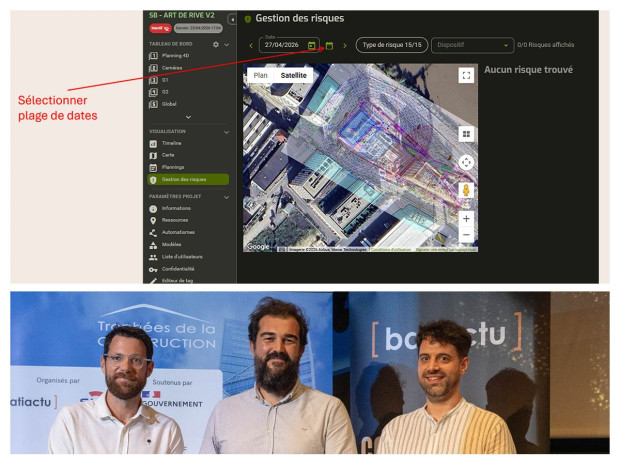The image size is (620, 465).
Task: Select date range calendar icon
Action: tap(329, 46)
